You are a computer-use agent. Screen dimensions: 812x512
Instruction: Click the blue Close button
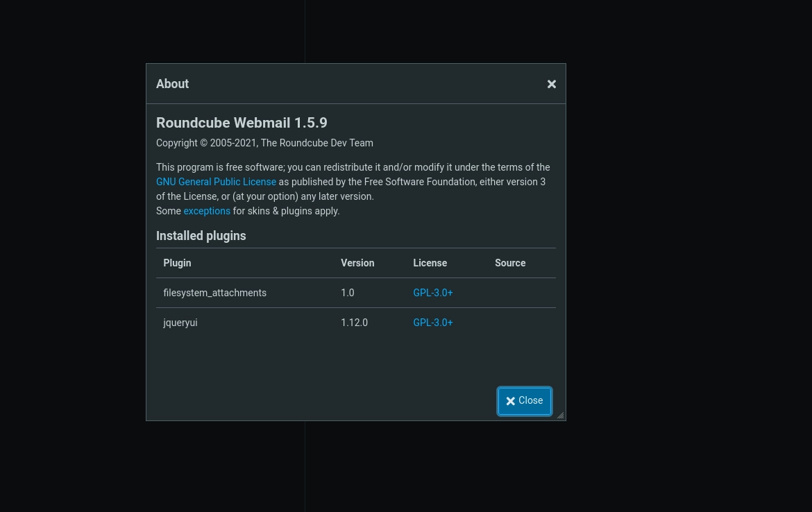pyautogui.click(x=524, y=401)
